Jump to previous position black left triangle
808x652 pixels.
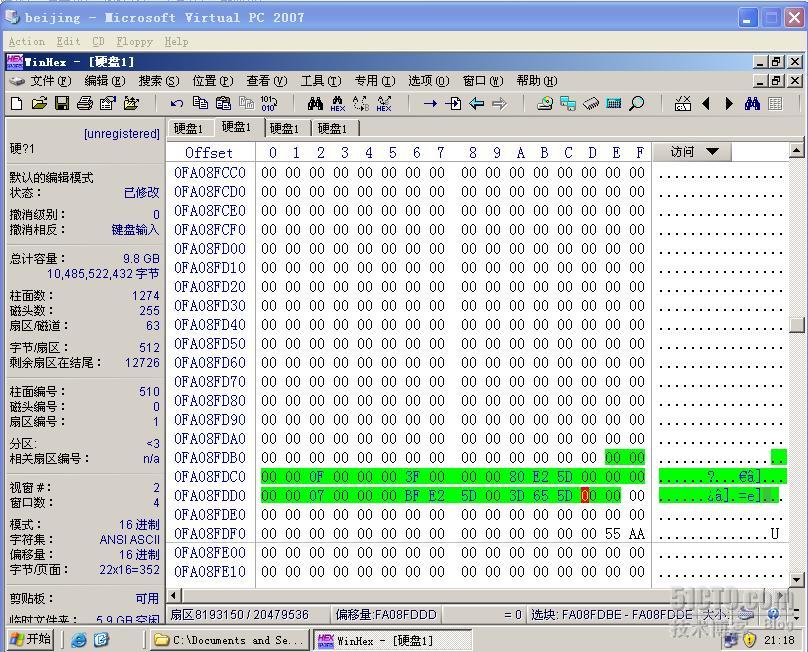point(706,104)
